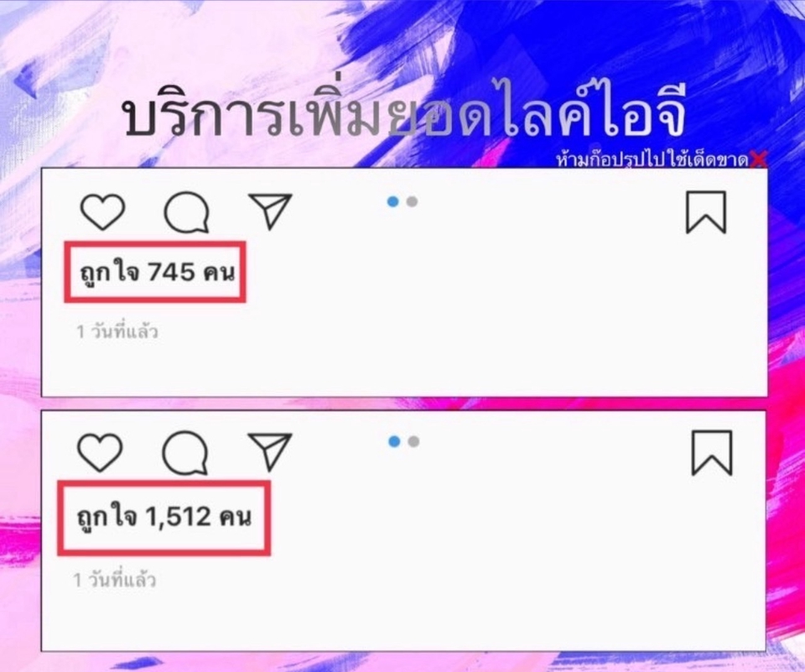Tap the heart like icon in top post
The width and height of the screenshot is (805, 672).
(x=102, y=211)
